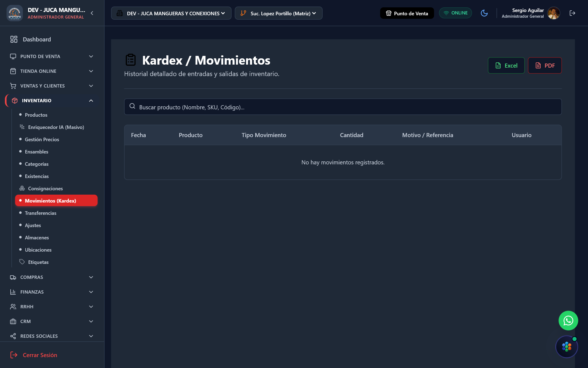Expand the PUNTO DE VENTA menu
Screen dimensions: 588x368
[x=52, y=56]
